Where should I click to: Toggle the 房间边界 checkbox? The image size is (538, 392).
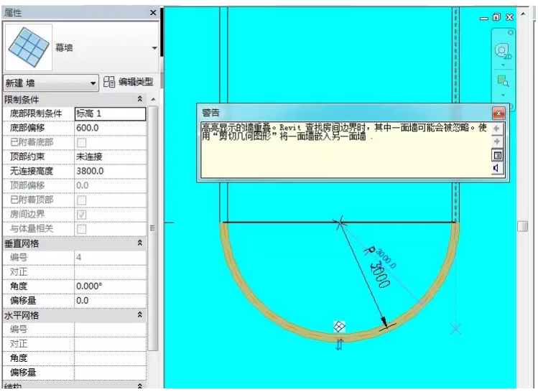(81, 215)
